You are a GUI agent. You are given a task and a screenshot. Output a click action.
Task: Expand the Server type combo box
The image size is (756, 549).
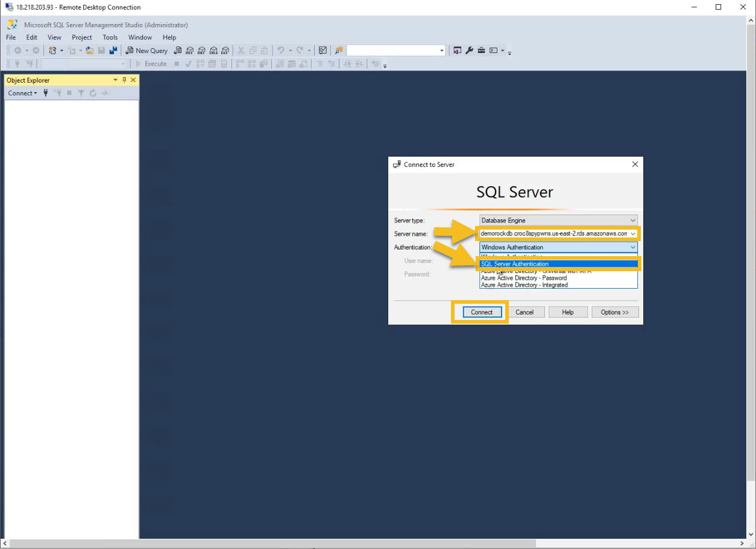[632, 221]
